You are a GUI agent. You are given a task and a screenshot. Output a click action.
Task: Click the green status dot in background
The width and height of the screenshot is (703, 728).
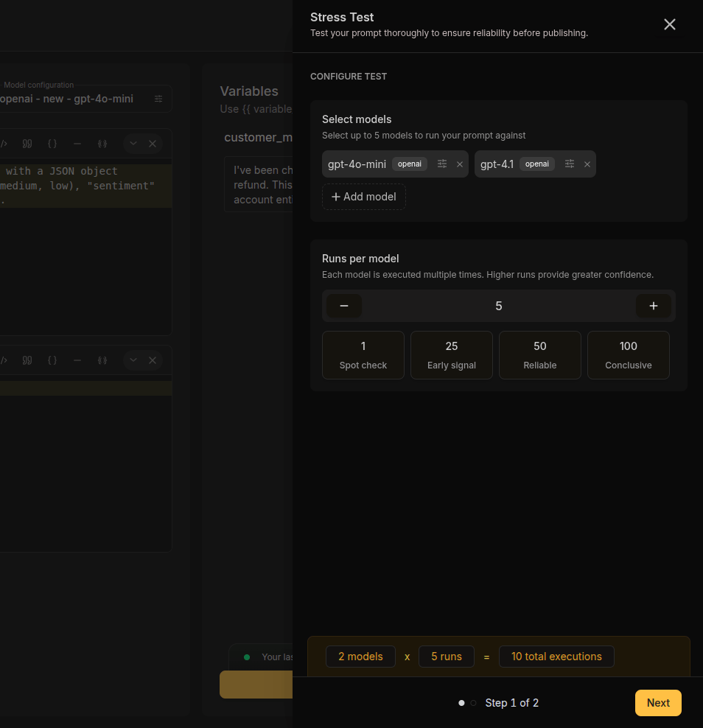tap(247, 657)
